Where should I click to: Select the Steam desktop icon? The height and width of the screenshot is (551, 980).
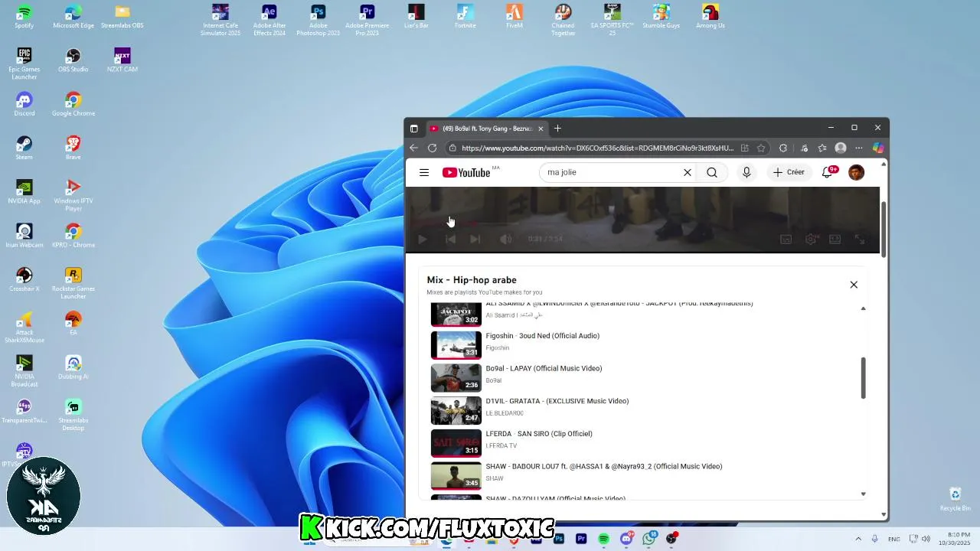pos(24,148)
